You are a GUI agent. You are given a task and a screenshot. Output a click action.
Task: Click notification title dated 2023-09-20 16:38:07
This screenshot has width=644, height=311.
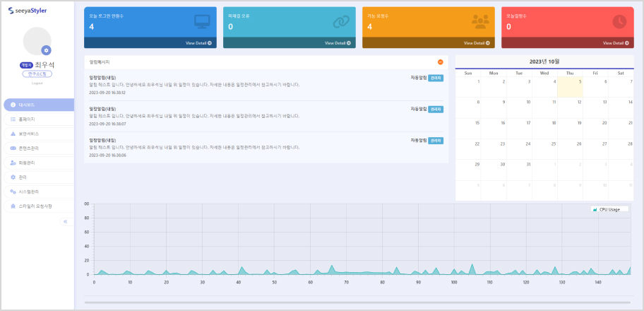[x=102, y=109]
